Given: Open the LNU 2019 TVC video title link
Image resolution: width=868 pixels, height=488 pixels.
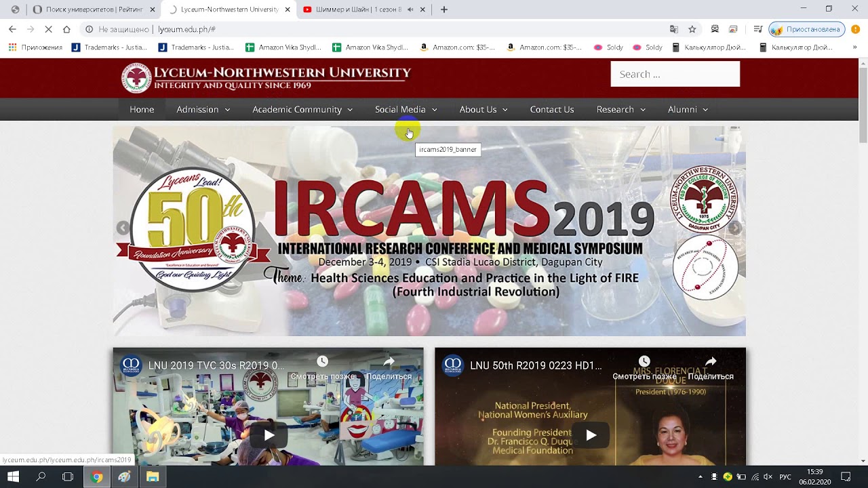Looking at the screenshot, I should pos(216,365).
